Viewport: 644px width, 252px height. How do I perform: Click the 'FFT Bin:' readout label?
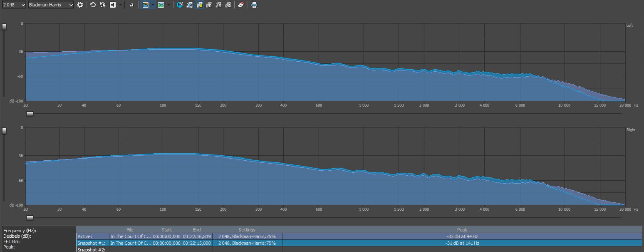click(11, 241)
